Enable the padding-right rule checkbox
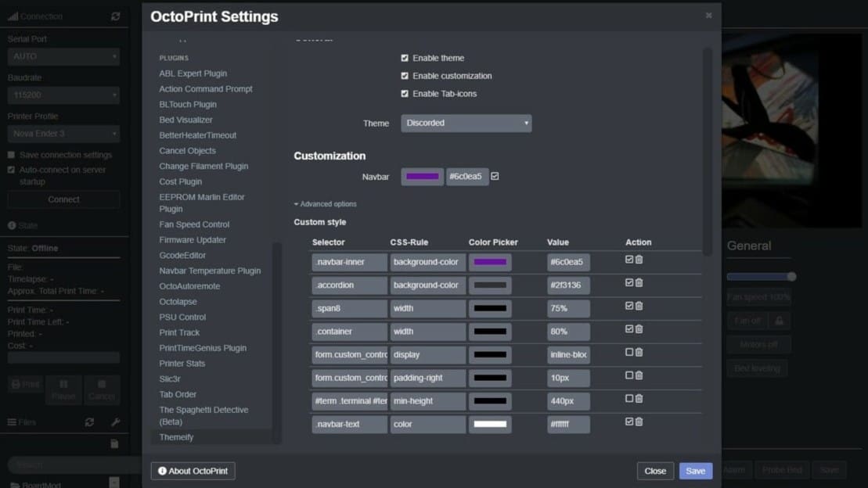 pos(628,375)
